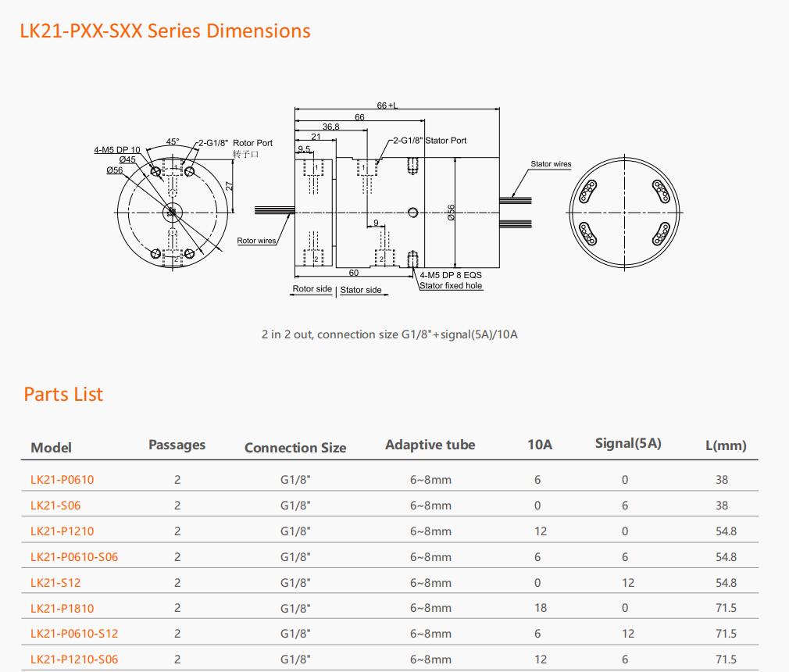Click G1/8" in the LK21-P1810 row
The width and height of the screenshot is (789, 672).
click(295, 608)
